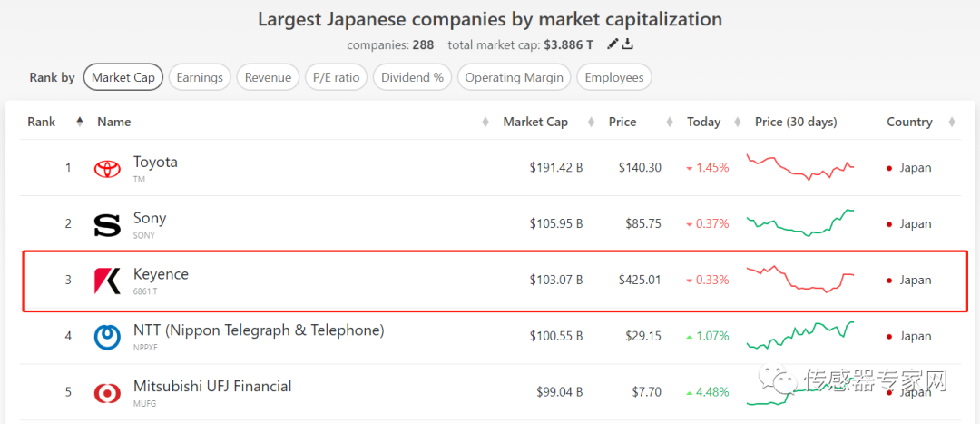Open the Toyota logo icon
Image resolution: width=980 pixels, height=424 pixels.
107,168
